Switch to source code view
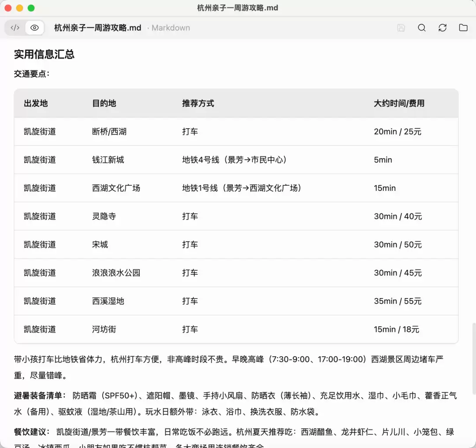 point(15,28)
